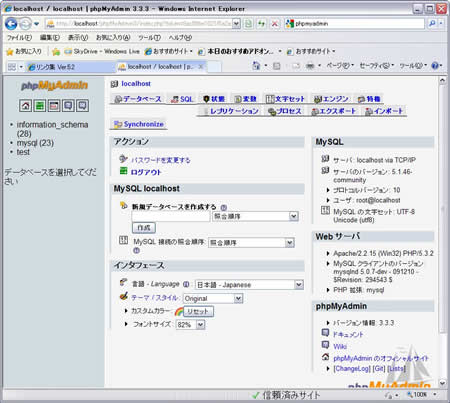Viewport: 450px width, 403px height.
Task: Click the browser Back arrow button
Action: [x=11, y=24]
